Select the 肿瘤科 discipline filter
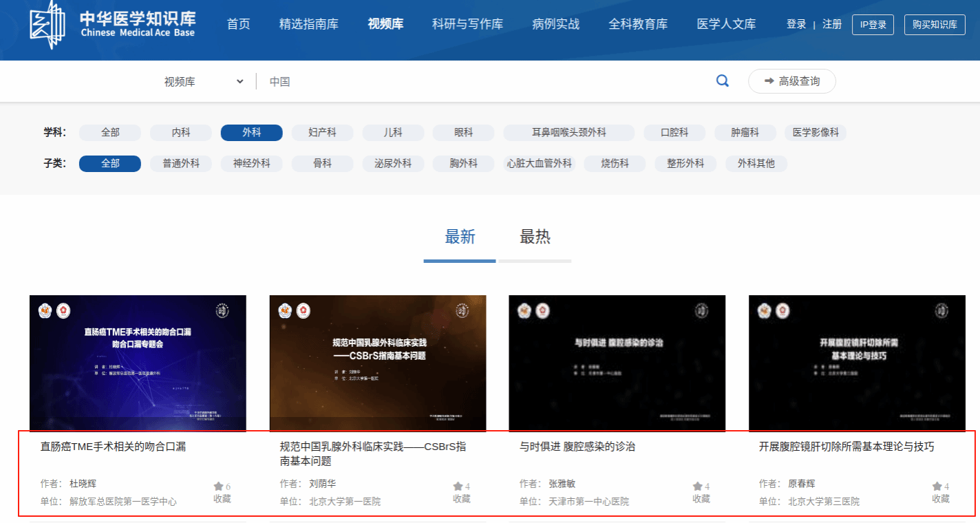The width and height of the screenshot is (980, 523). pyautogui.click(x=745, y=133)
